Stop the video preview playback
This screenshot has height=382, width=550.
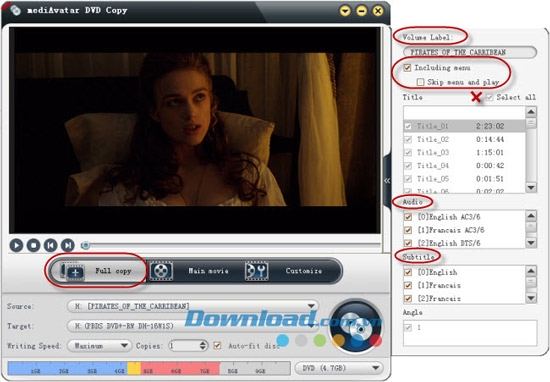click(x=33, y=245)
